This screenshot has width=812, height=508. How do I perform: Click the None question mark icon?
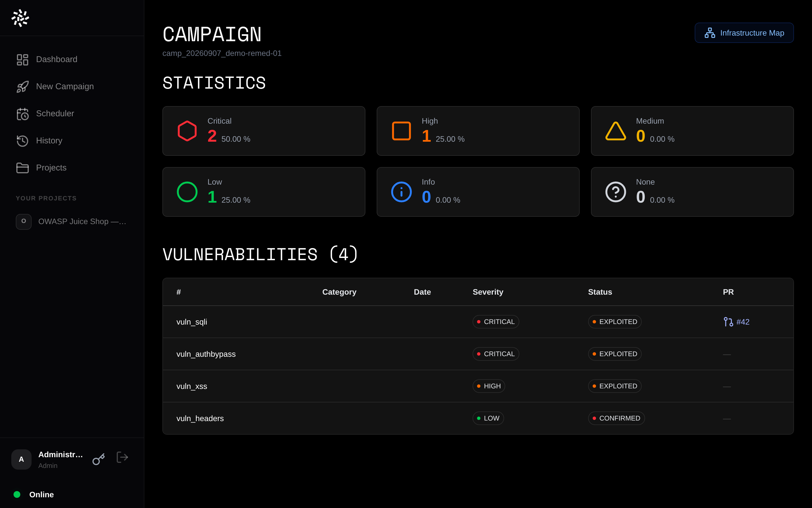[x=616, y=192]
